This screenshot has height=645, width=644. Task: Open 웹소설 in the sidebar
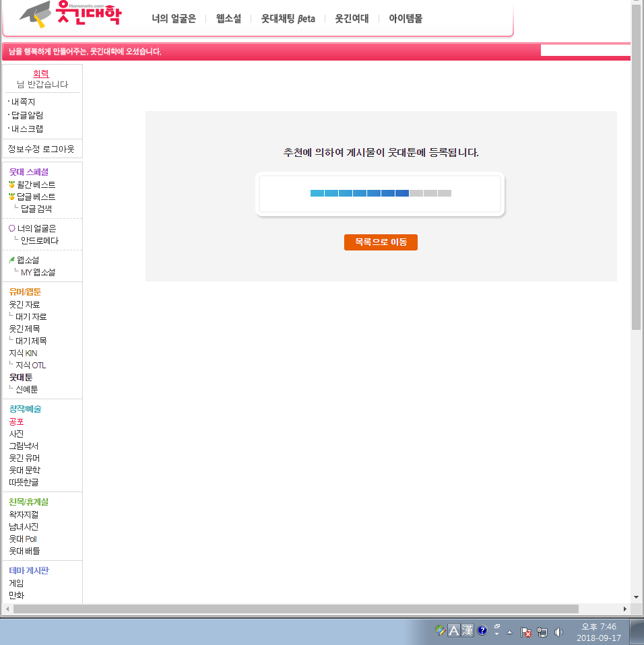28,260
